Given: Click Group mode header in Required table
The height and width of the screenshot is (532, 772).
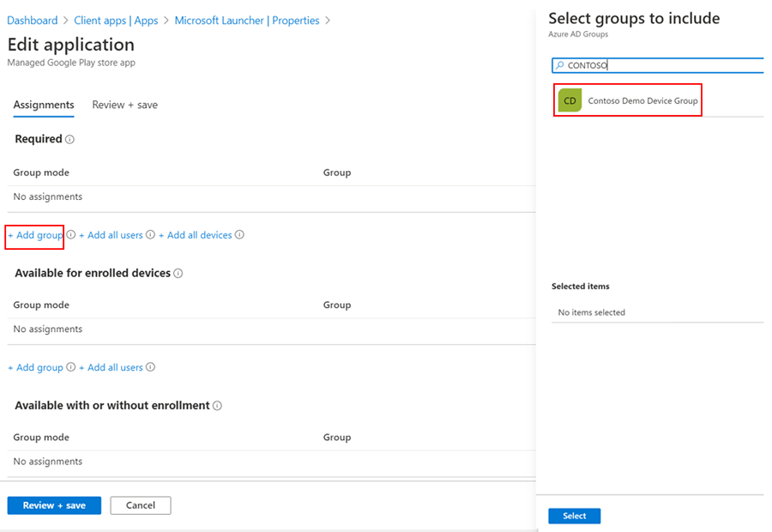Looking at the screenshot, I should point(41,173).
